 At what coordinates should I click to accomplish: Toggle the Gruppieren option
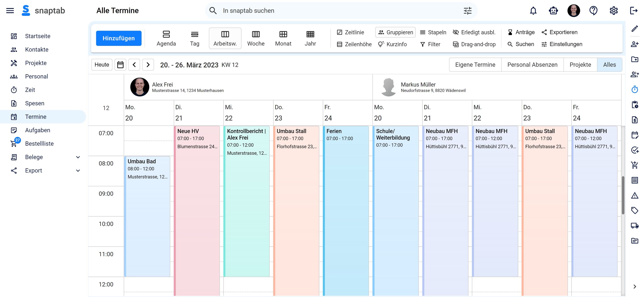pyautogui.click(x=395, y=32)
